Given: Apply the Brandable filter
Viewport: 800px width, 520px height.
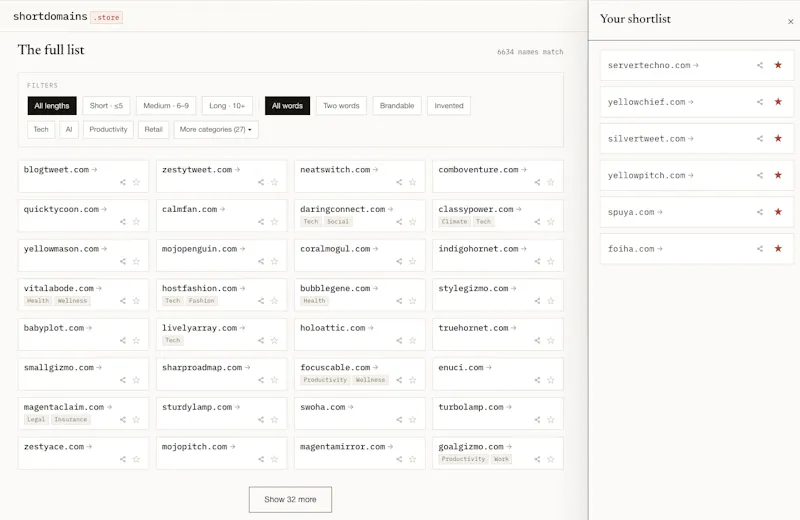Looking at the screenshot, I should pos(397,106).
